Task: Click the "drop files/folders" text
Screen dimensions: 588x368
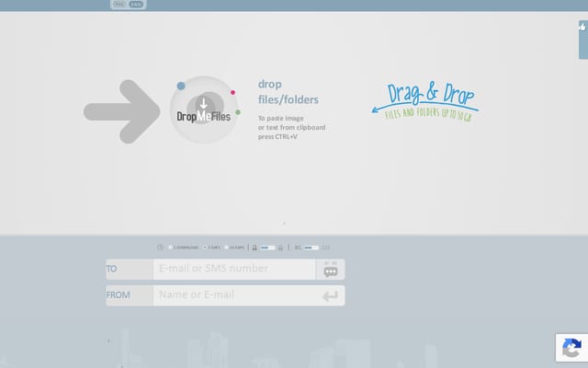Action: [288, 92]
